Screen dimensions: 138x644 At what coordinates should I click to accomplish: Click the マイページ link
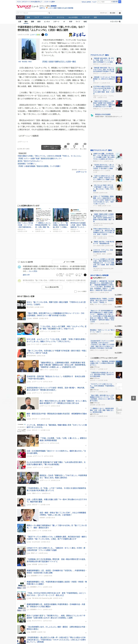(x=103, y=13)
